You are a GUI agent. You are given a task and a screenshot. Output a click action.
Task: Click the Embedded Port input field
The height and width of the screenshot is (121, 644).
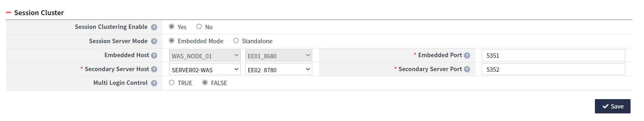[553, 55]
